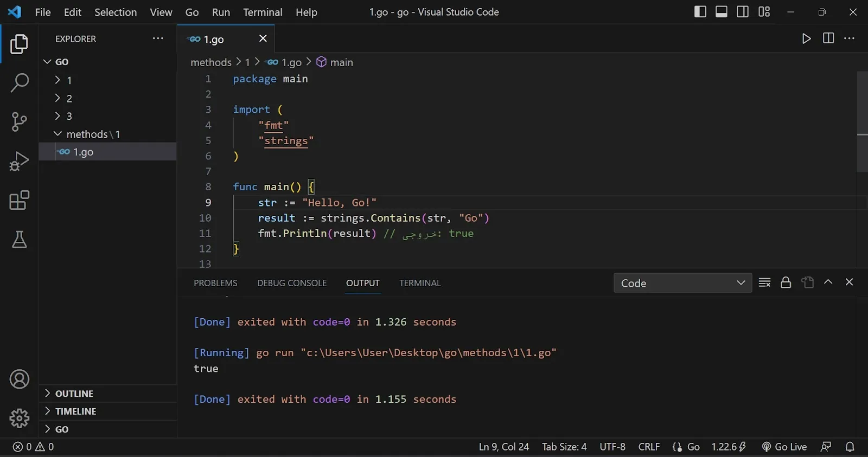Image resolution: width=868 pixels, height=457 pixels.
Task: Click the feedback icon in status bar
Action: [826, 447]
